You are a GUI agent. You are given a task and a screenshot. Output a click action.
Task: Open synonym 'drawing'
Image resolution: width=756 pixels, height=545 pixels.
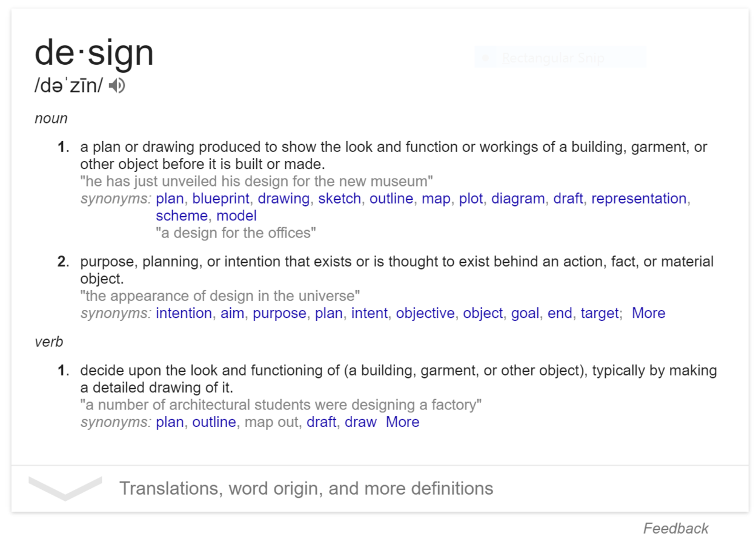[x=284, y=199]
